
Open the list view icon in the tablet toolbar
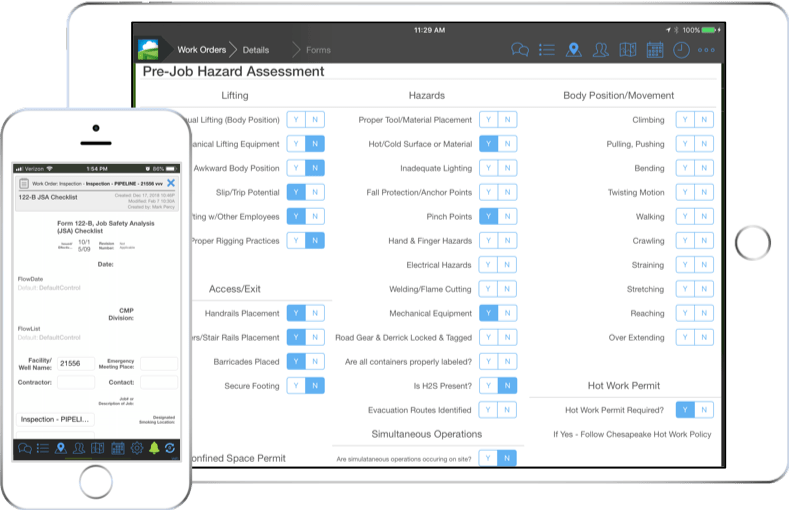click(546, 50)
